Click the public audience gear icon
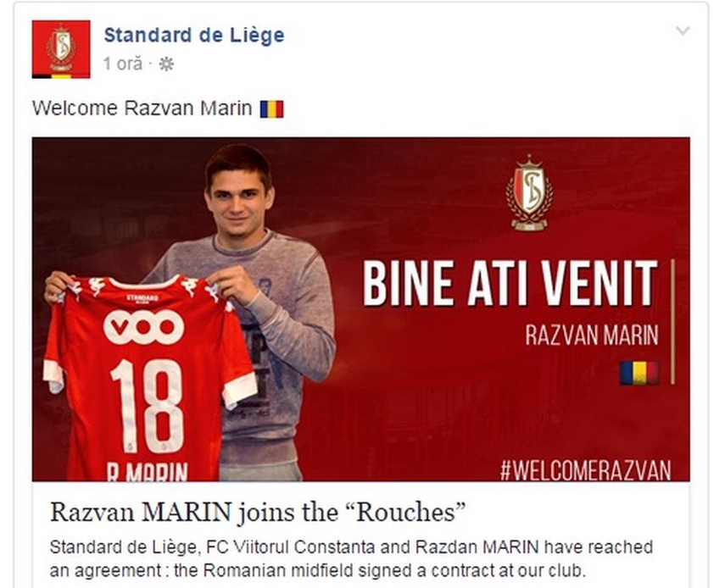Image resolution: width=725 pixels, height=588 pixels. coord(166,64)
